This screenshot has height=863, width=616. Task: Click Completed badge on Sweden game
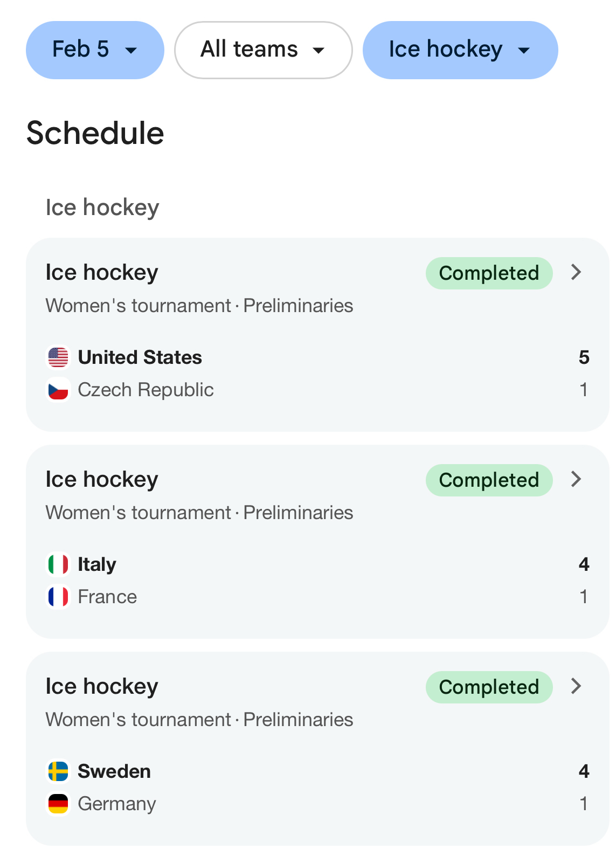click(489, 687)
